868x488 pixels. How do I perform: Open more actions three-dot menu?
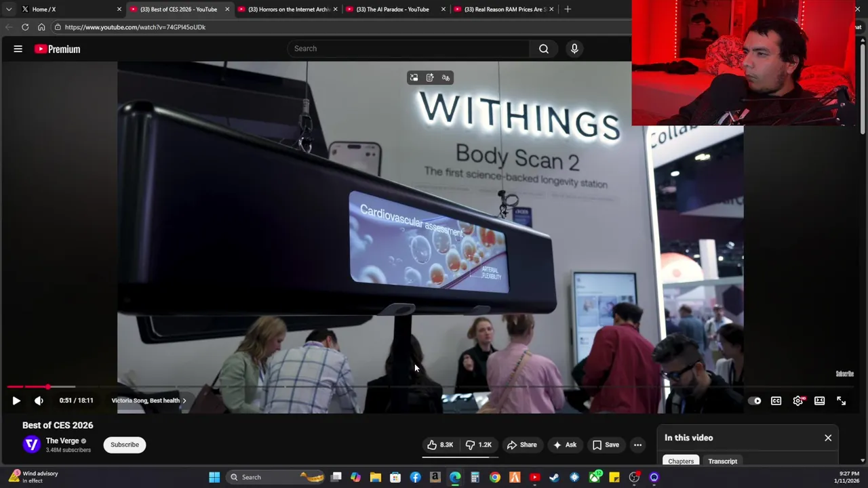pos(637,445)
